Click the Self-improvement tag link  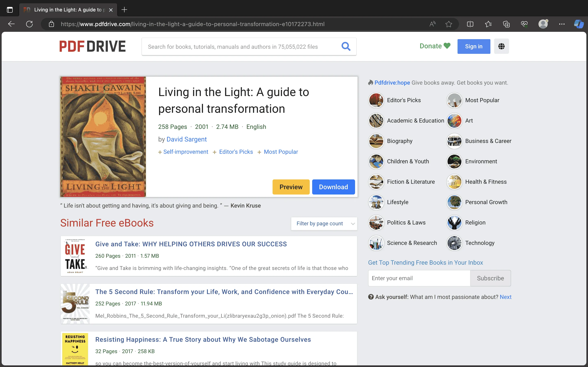tap(186, 151)
